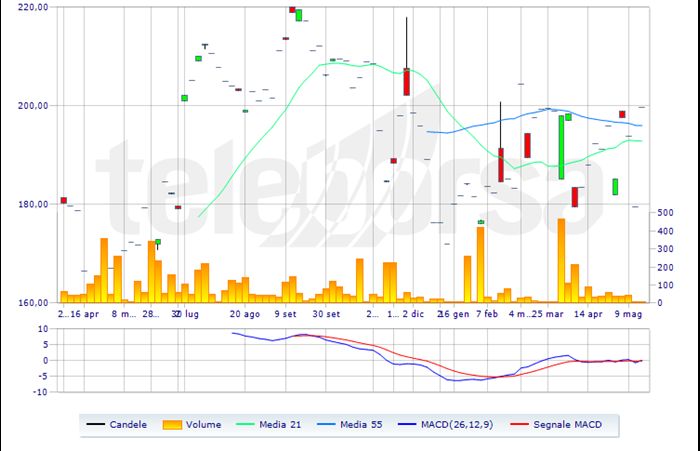Click the 14 apr date label
The width and height of the screenshot is (700, 451).
point(588,314)
